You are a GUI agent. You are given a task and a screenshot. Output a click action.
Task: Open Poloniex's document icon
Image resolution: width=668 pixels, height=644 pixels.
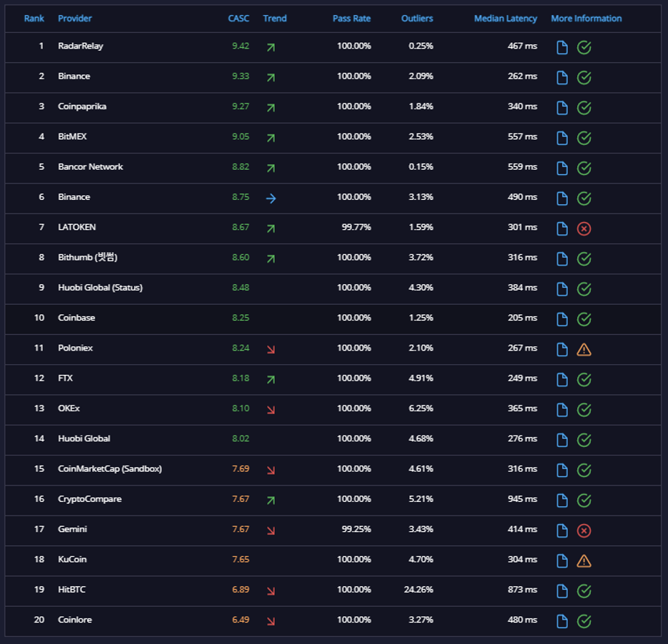(562, 350)
